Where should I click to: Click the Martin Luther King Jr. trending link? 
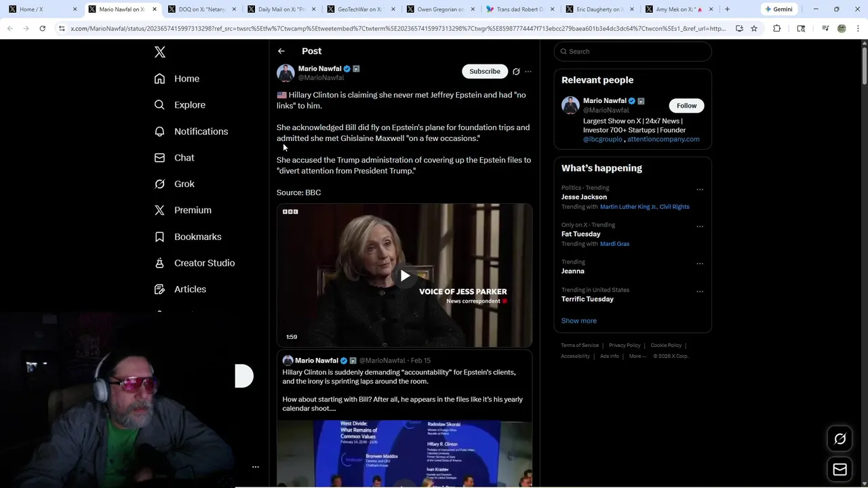click(x=628, y=207)
